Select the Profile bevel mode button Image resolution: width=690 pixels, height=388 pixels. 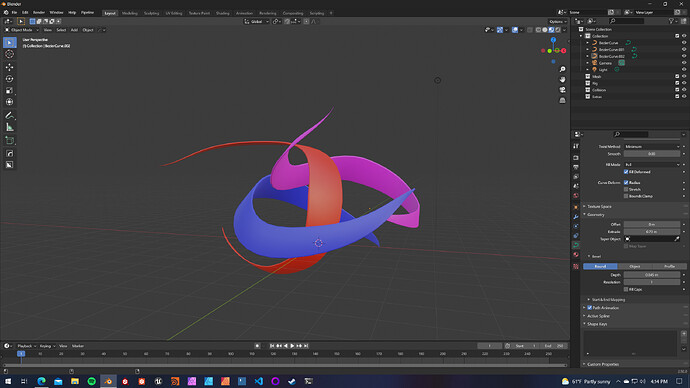(669, 267)
